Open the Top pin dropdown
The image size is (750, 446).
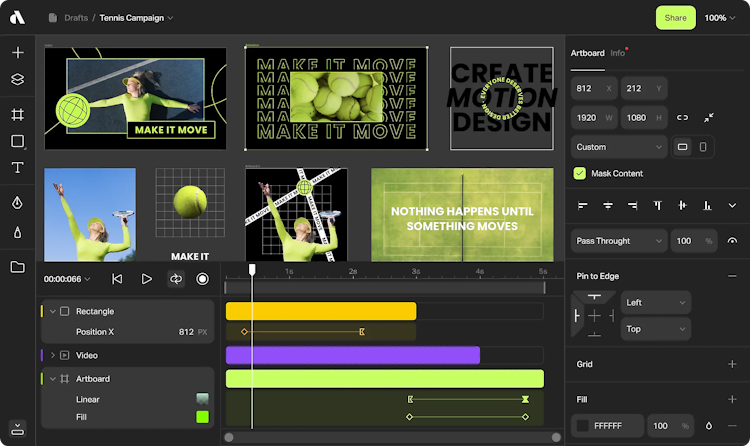(656, 329)
